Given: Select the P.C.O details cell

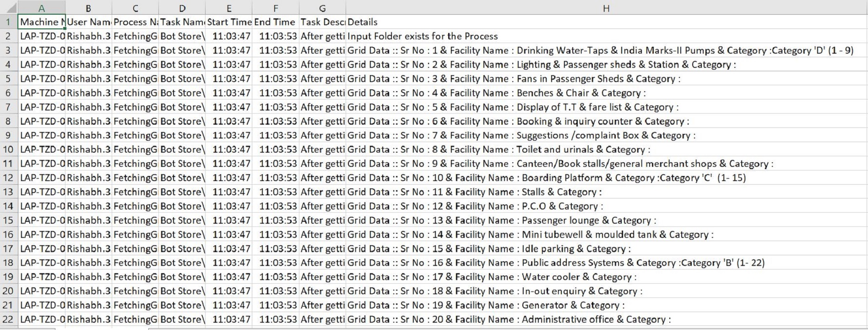Looking at the screenshot, I should click(x=606, y=206).
